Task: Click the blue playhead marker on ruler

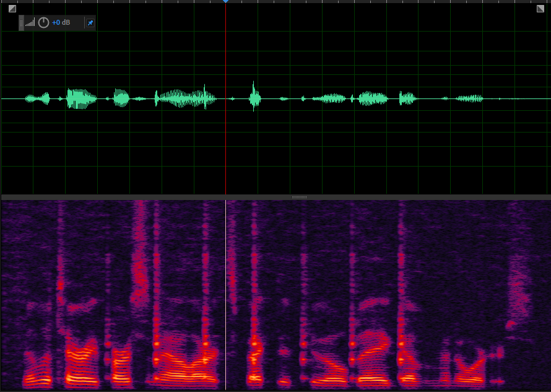Action: click(225, 1)
